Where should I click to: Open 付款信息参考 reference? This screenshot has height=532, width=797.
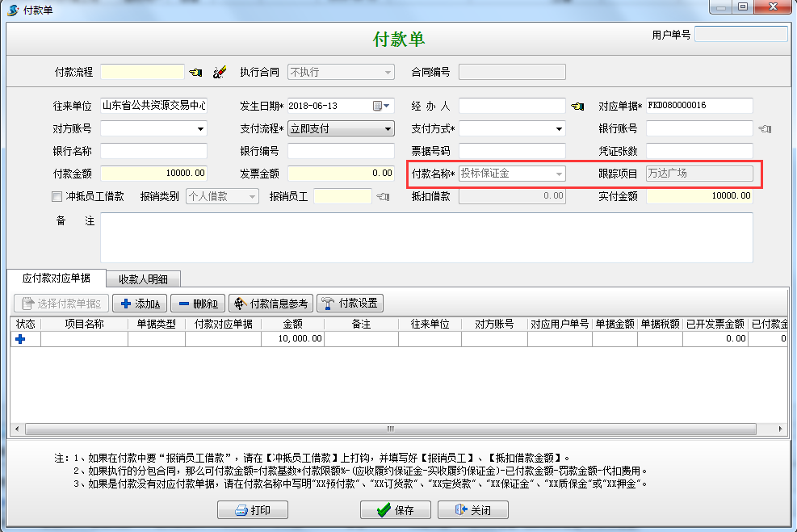(x=271, y=304)
